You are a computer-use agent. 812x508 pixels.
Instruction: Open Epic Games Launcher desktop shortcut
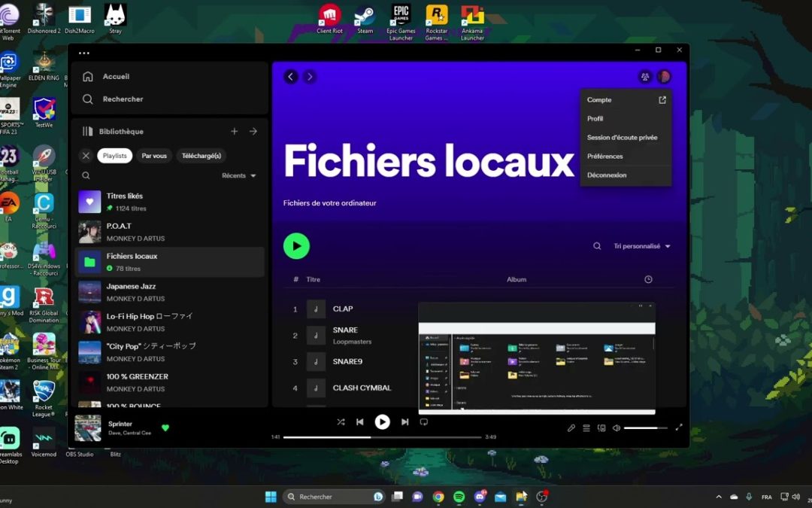(x=401, y=23)
